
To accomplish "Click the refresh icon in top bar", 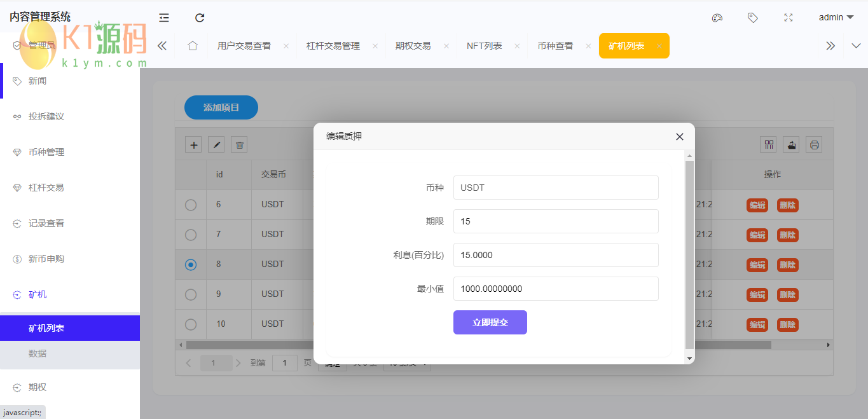I will [x=200, y=18].
